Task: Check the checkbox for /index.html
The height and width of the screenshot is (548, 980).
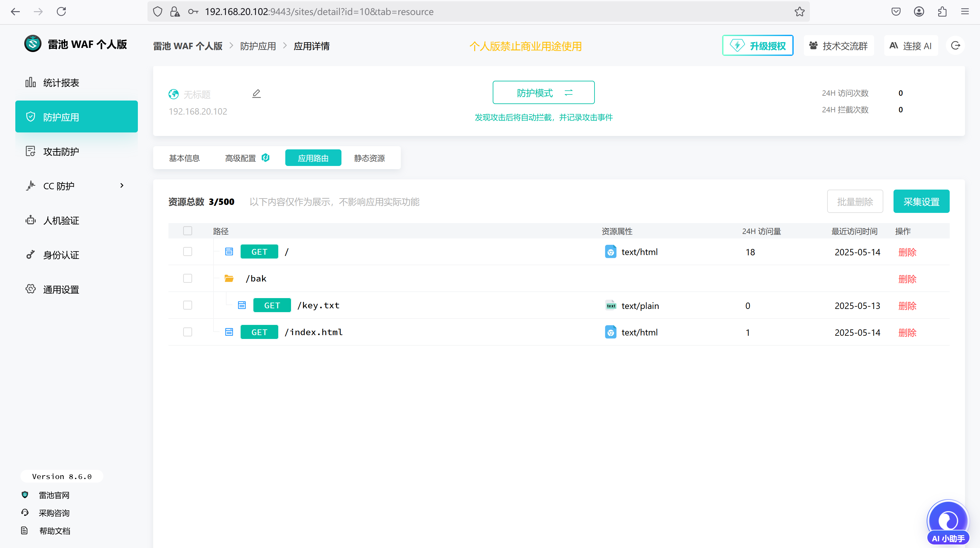Action: (188, 332)
